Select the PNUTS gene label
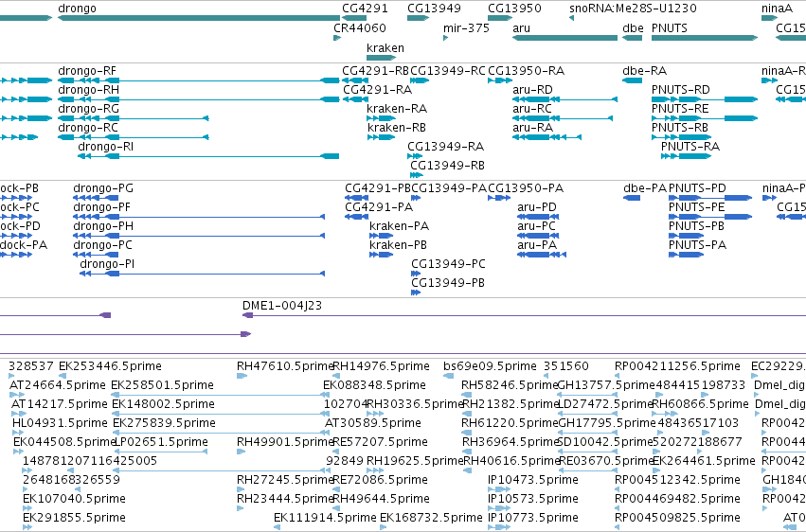The height and width of the screenshot is (532, 806). tap(670, 28)
